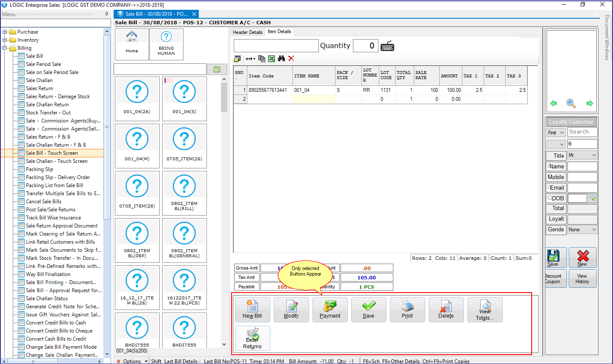Image resolution: width=613 pixels, height=364 pixels.
Task: Switch to Item Details tab
Action: 279,32
